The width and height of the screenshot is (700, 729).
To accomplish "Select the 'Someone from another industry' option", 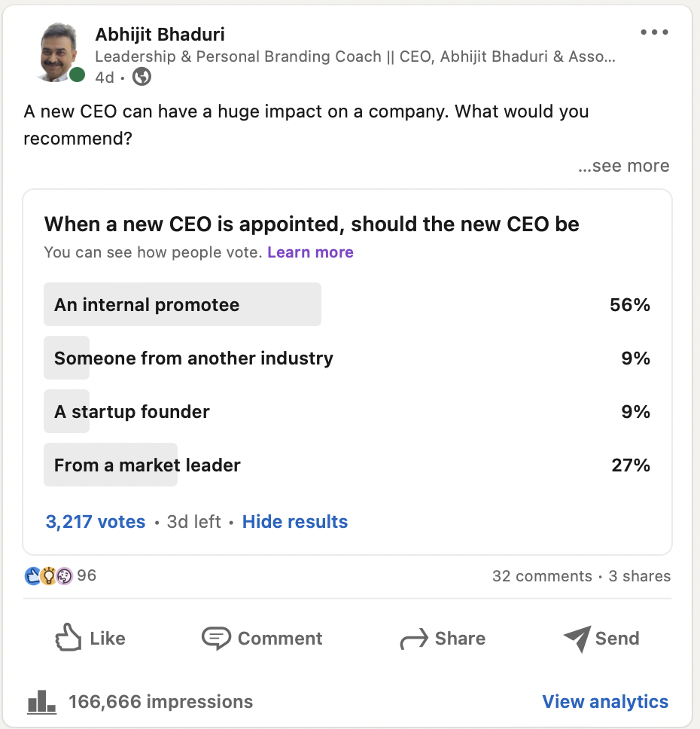I will [x=193, y=358].
